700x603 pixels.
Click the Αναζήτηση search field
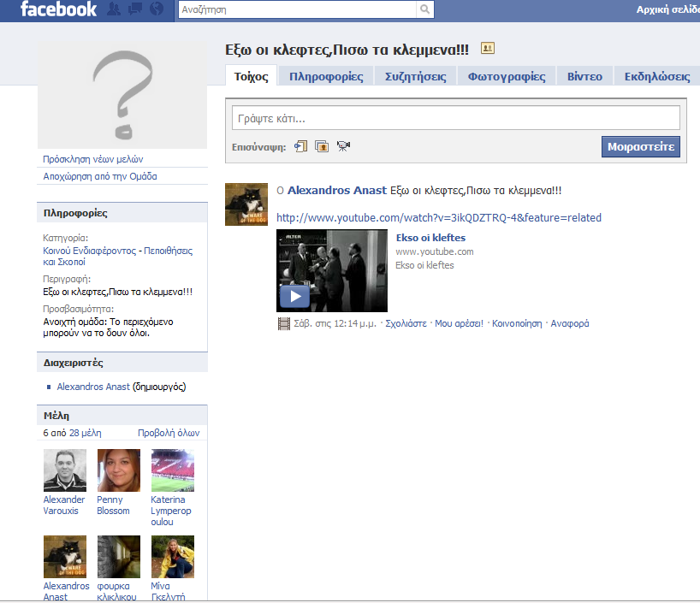coord(297,9)
